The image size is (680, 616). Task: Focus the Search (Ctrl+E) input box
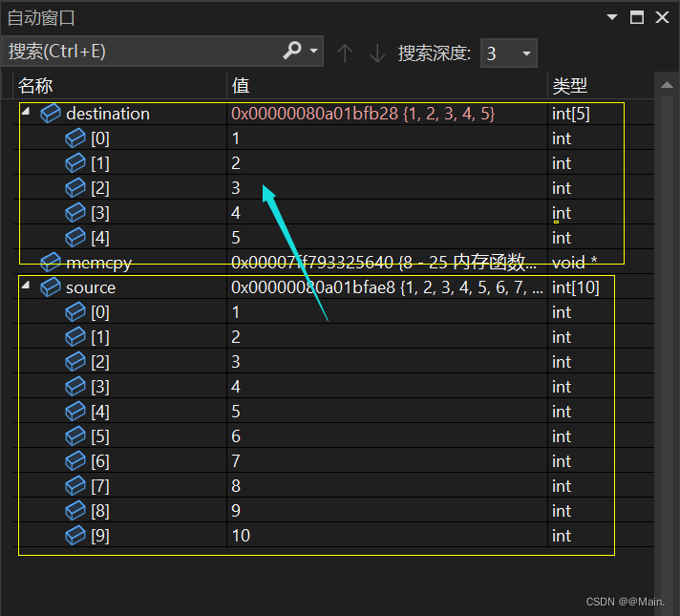[143, 52]
